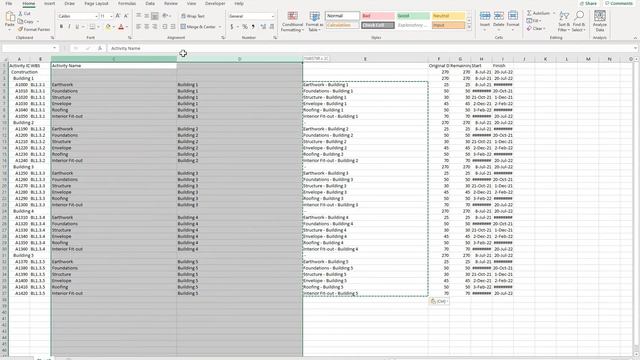The image size is (640, 360).
Task: Select Top Align
Action: 139,16
